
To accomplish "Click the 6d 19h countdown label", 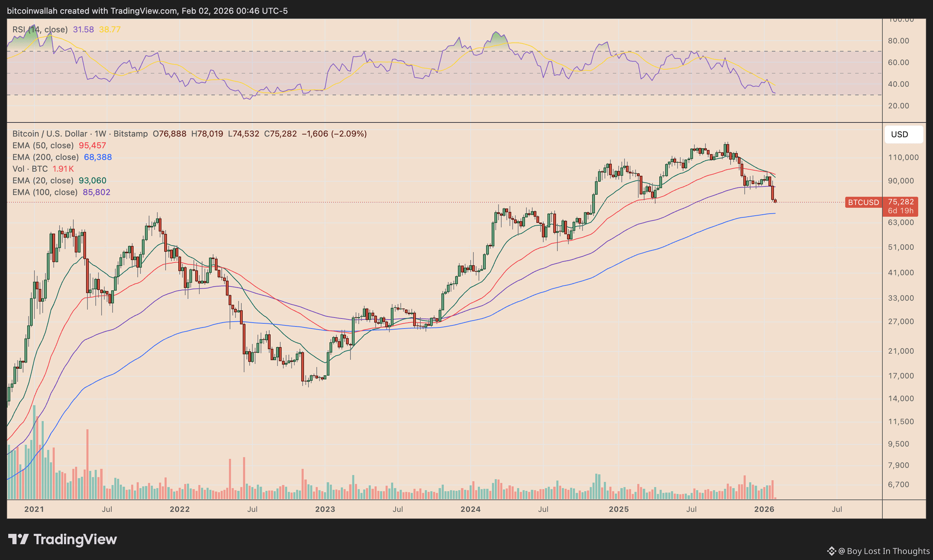I will coord(900,211).
